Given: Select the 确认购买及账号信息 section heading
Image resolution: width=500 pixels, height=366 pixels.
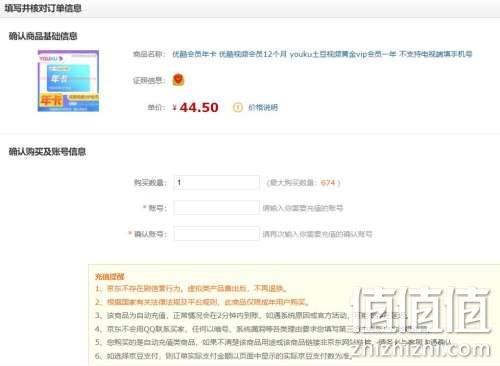Looking at the screenshot, I should coord(47,152).
